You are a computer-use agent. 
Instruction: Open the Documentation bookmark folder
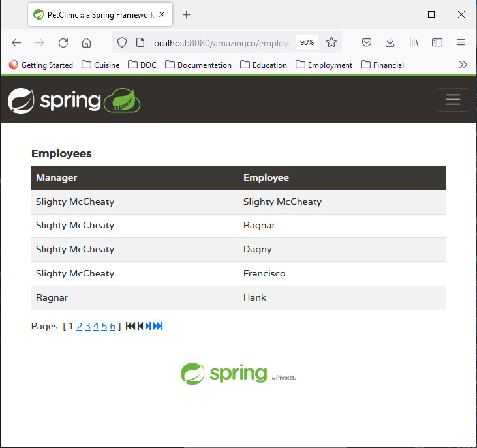tap(198, 65)
